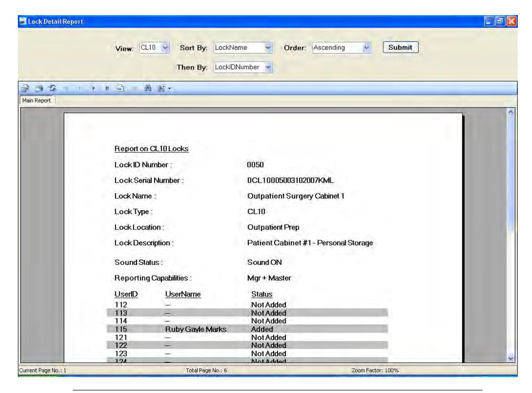Click user ID 122 in the table
The height and width of the screenshot is (393, 532).
point(121,345)
